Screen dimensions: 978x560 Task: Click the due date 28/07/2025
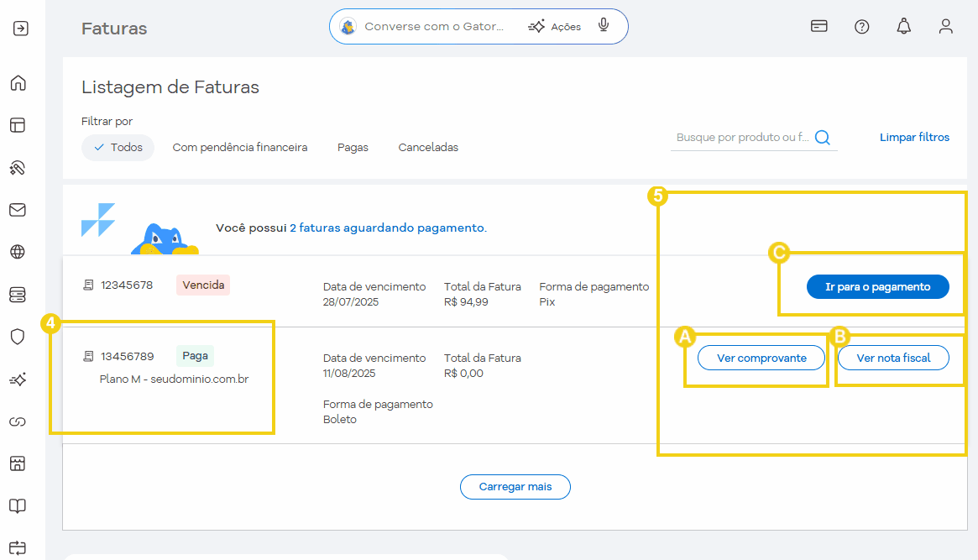[351, 301]
